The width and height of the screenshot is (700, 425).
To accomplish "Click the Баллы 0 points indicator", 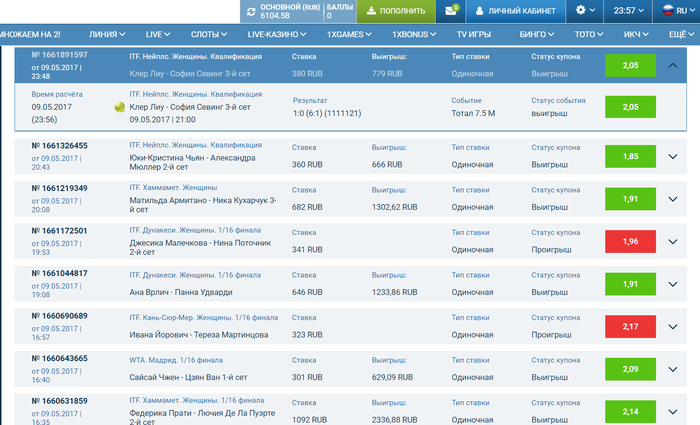I will (340, 11).
